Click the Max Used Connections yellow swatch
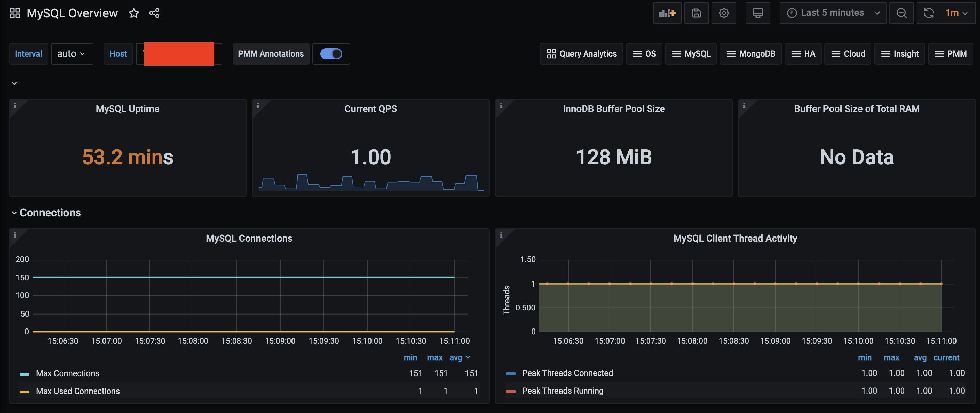Image resolution: width=980 pixels, height=413 pixels. (x=25, y=392)
